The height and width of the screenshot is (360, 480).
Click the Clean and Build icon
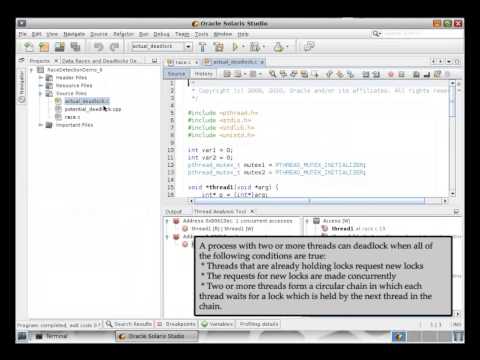click(x=219, y=47)
